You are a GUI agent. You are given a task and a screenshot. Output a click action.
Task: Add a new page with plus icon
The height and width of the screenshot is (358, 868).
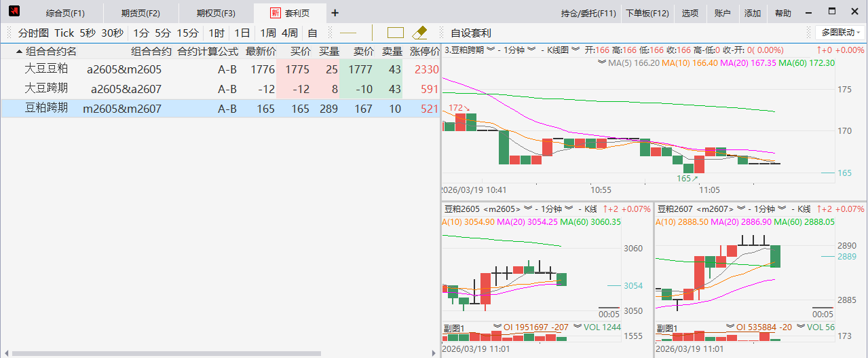click(x=335, y=13)
